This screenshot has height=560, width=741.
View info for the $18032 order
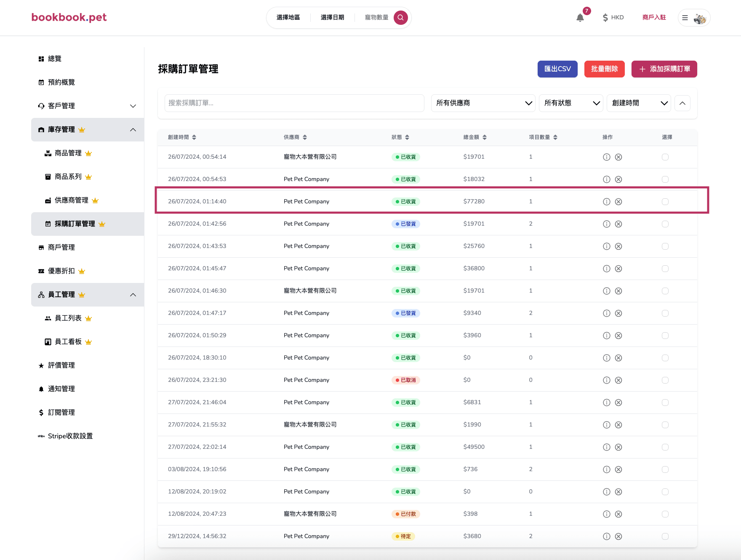point(607,179)
